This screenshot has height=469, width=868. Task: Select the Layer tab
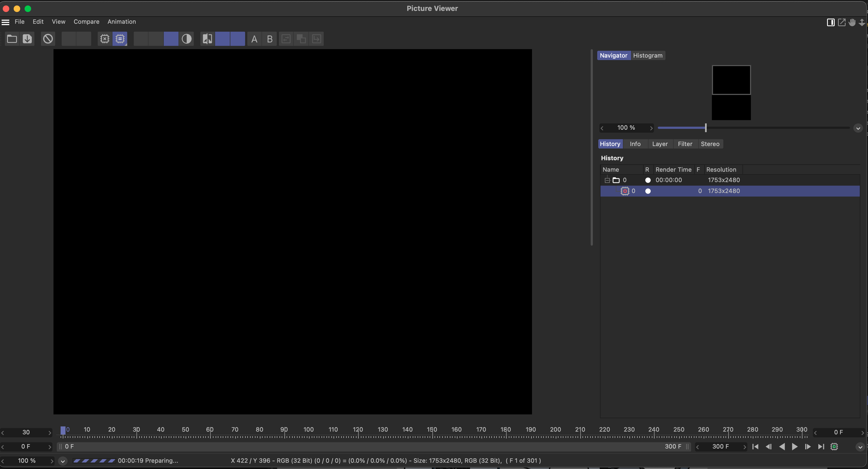(660, 144)
